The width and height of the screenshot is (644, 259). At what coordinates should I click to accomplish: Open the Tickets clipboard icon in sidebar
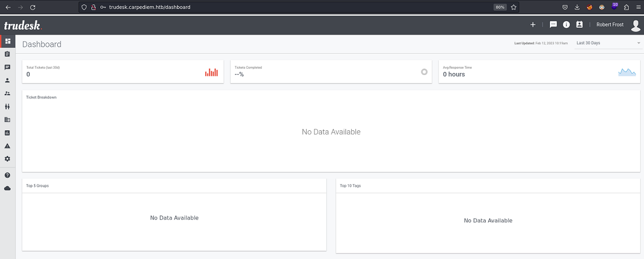[x=7, y=54]
